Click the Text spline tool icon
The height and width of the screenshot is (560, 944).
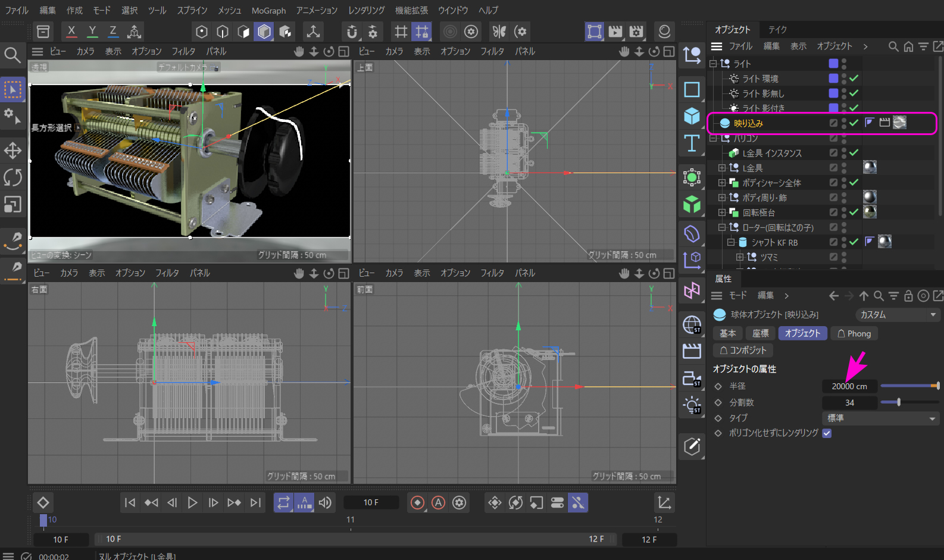(x=692, y=143)
